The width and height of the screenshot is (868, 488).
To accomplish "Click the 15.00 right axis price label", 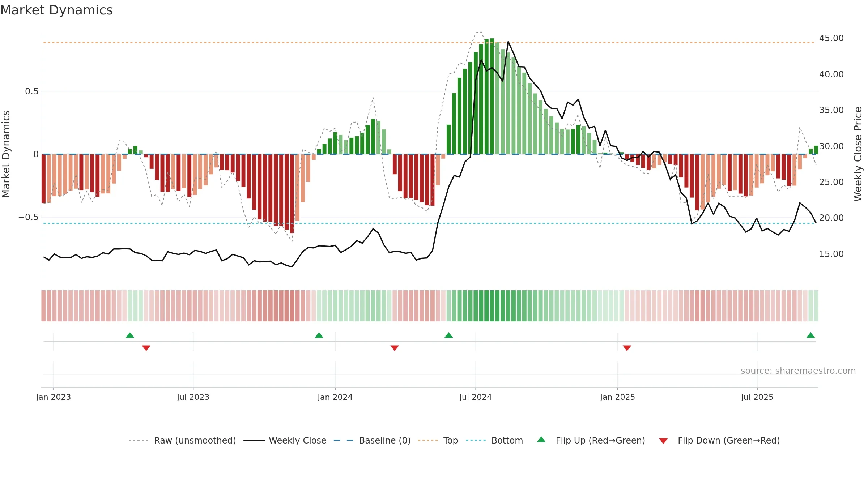I will [x=831, y=254].
